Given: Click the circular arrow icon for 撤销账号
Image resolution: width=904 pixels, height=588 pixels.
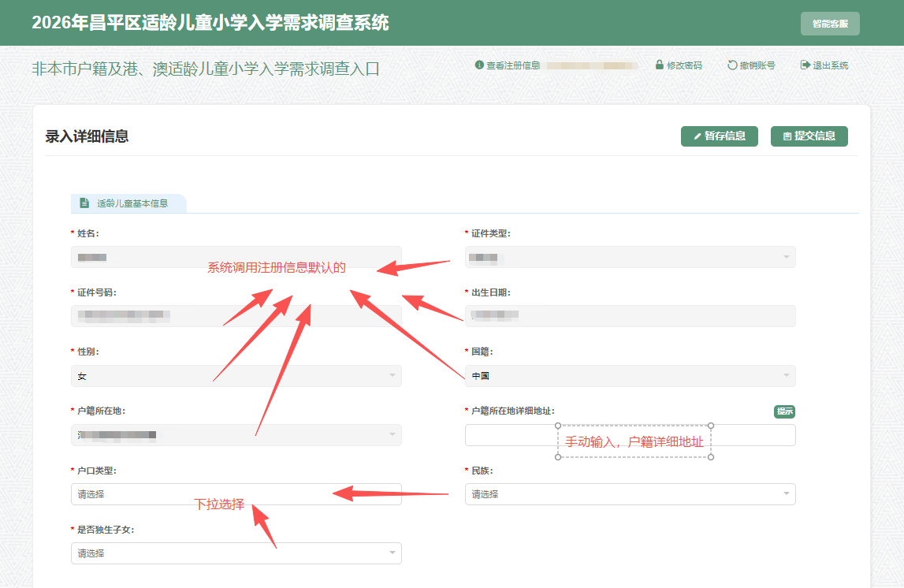Looking at the screenshot, I should click(x=732, y=65).
